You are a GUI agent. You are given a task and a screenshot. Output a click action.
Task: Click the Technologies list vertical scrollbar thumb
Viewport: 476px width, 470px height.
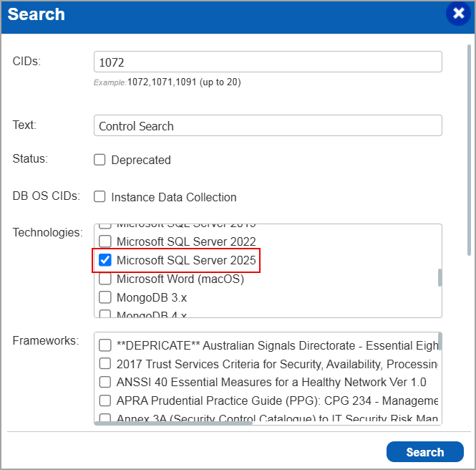click(x=439, y=277)
